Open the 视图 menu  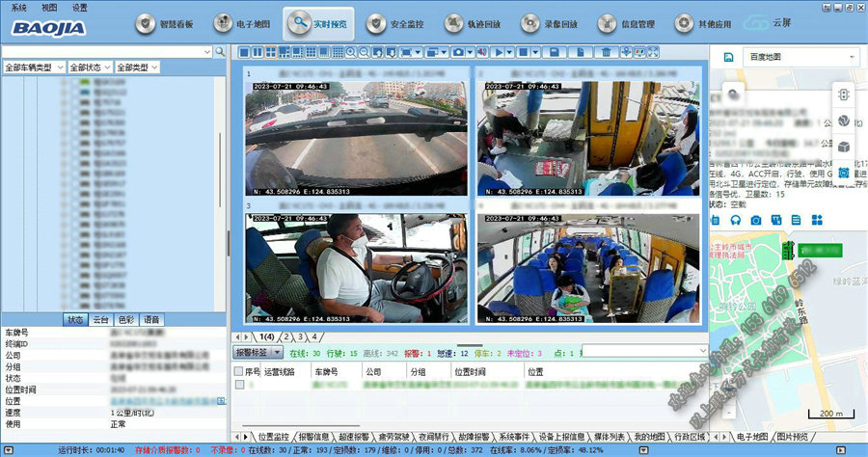pyautogui.click(x=49, y=7)
